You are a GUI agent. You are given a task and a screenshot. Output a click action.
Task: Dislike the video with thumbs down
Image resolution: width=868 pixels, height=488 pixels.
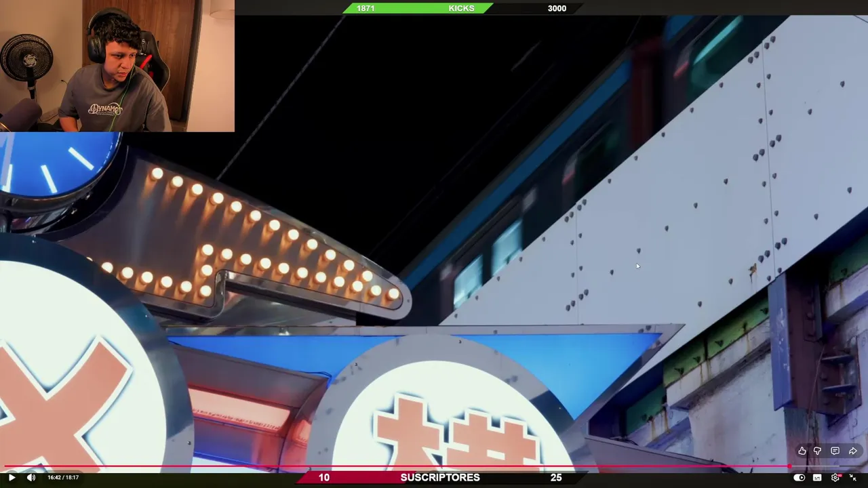pos(818,451)
